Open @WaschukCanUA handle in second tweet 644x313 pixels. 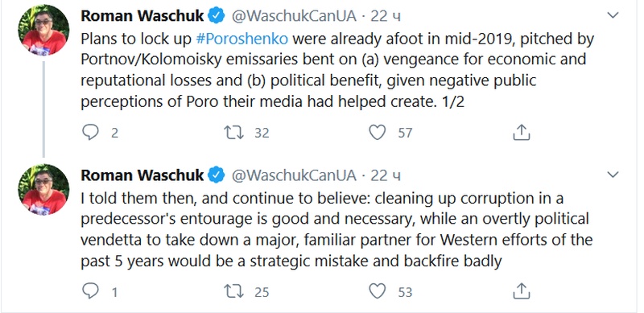coord(294,175)
